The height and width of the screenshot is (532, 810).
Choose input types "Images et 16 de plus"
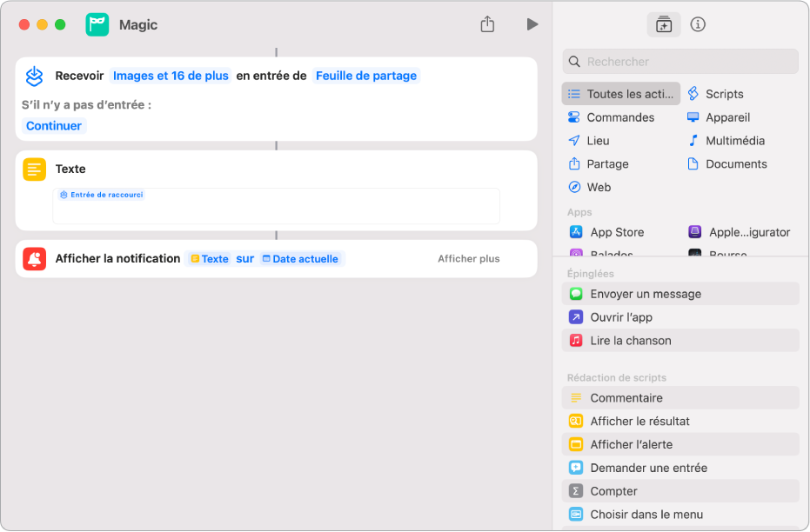(171, 76)
